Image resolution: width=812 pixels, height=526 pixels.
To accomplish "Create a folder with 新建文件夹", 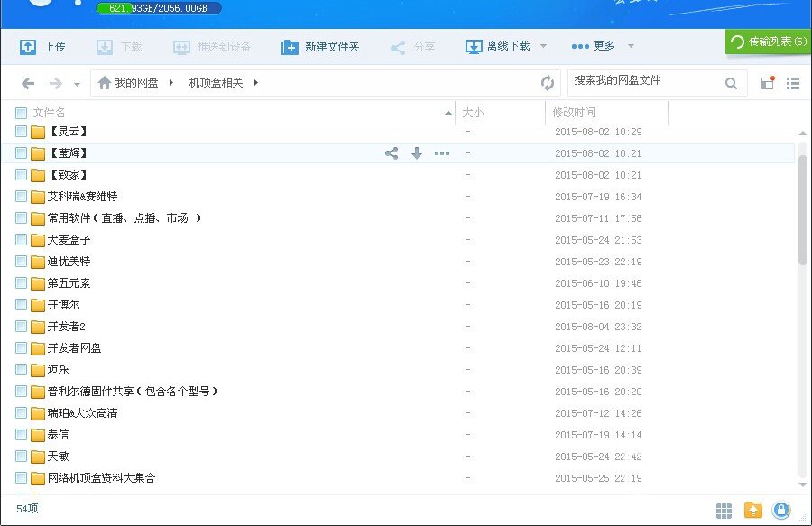I will [320, 47].
